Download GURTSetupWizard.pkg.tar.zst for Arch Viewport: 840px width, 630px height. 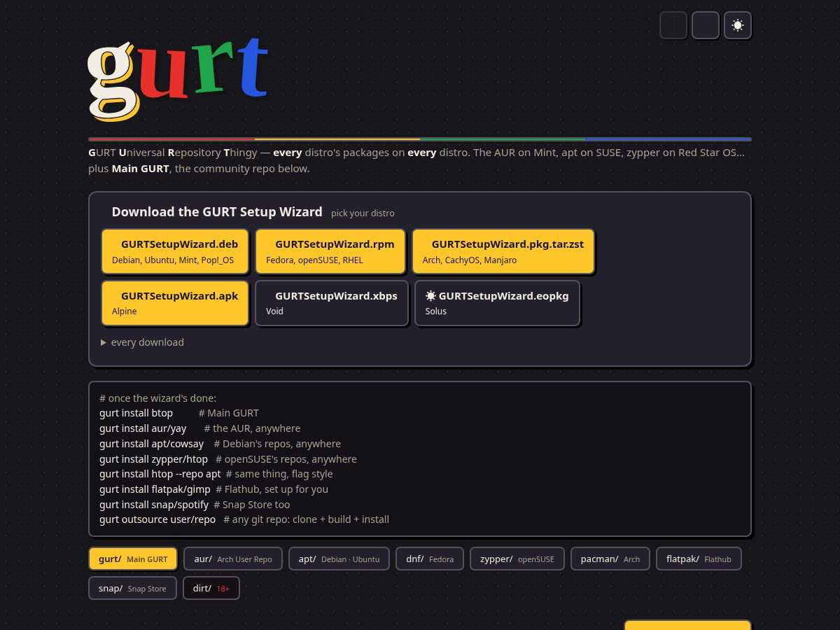coord(503,251)
